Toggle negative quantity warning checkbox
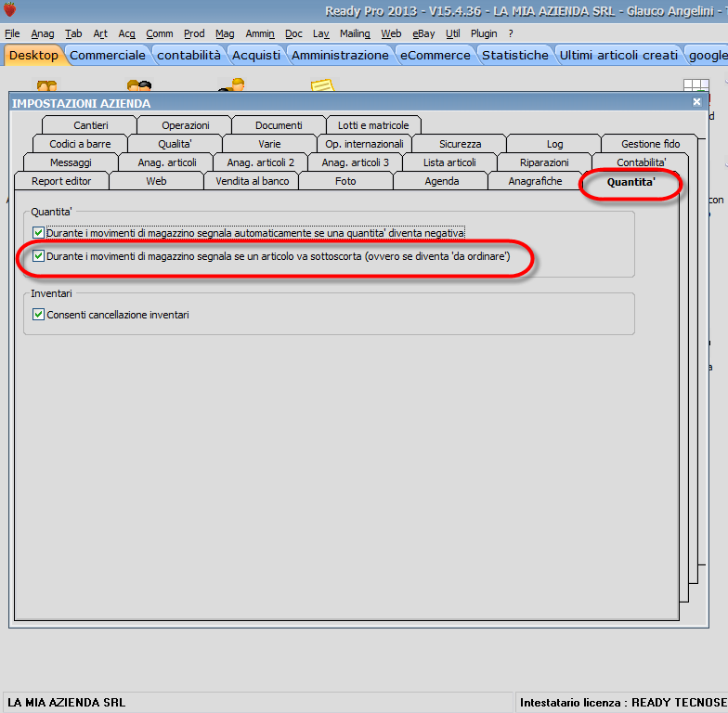The image size is (728, 713). click(38, 232)
